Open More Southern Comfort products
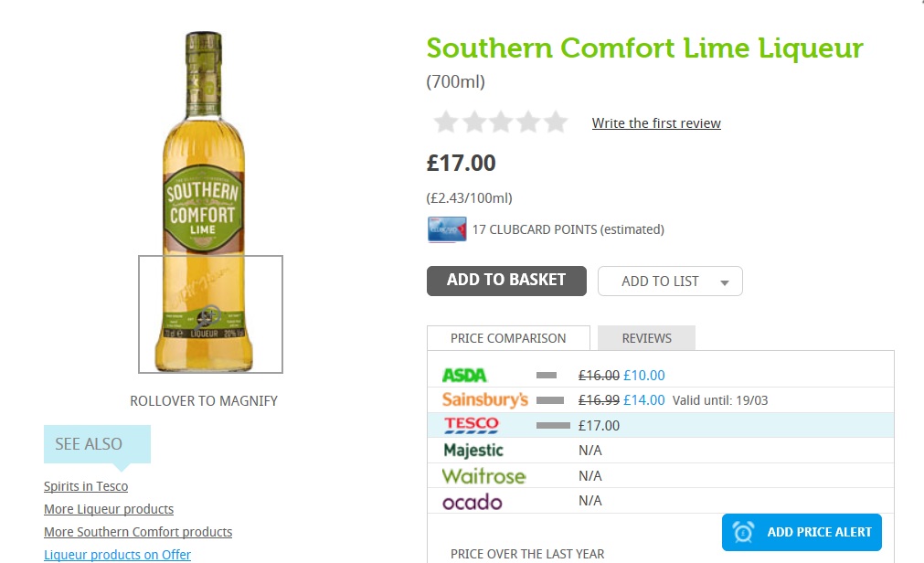 point(138,531)
